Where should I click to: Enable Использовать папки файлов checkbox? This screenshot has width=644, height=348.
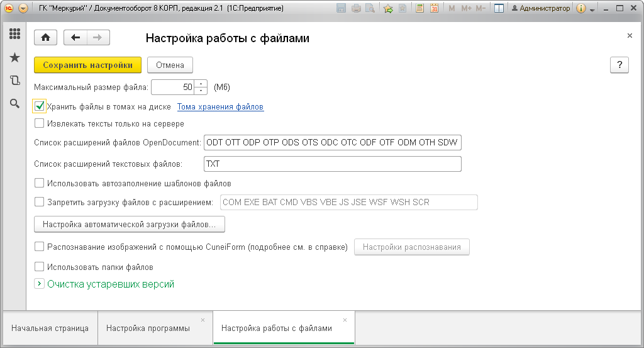point(40,267)
